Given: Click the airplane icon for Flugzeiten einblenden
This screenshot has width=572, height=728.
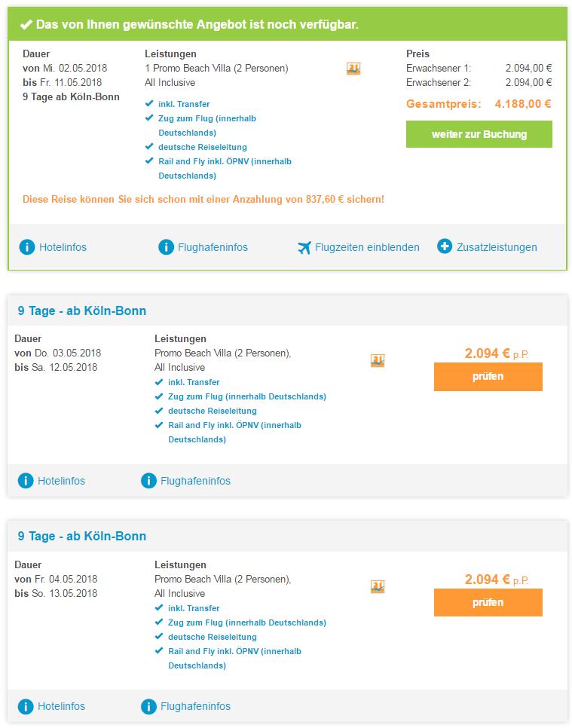Looking at the screenshot, I should (304, 247).
